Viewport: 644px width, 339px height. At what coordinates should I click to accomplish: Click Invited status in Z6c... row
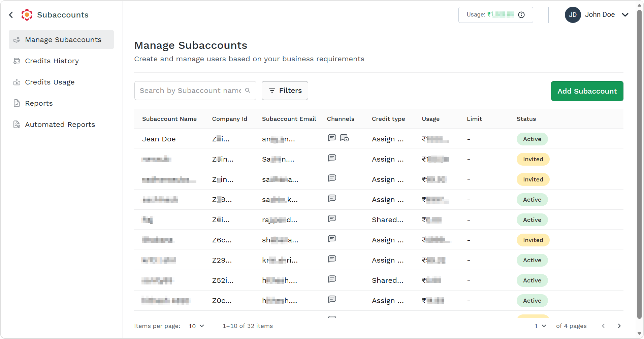(x=533, y=240)
